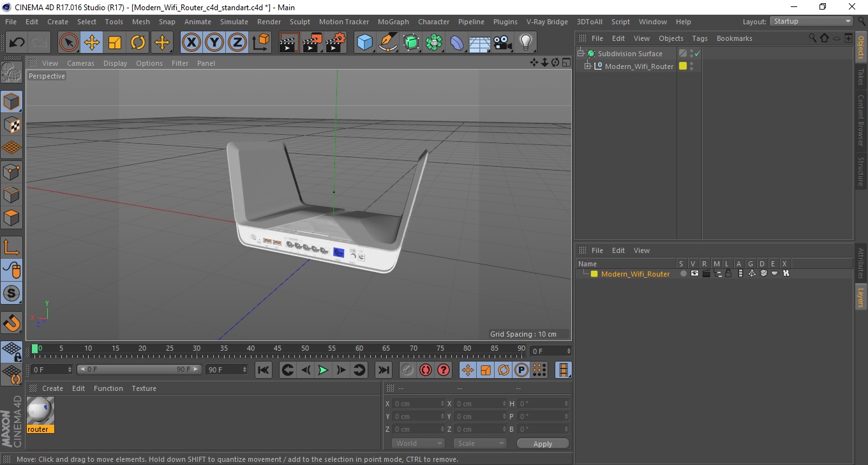Toggle Z axis lock

(x=237, y=43)
